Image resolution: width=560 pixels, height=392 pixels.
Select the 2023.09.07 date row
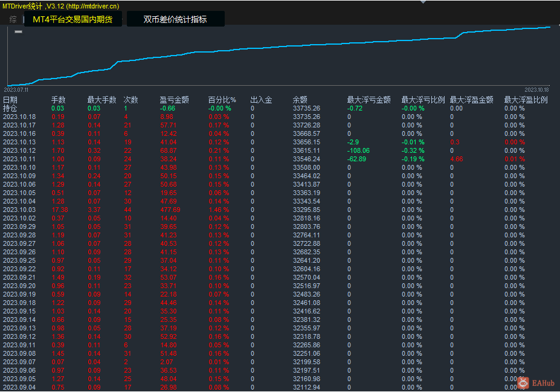pos(19,362)
